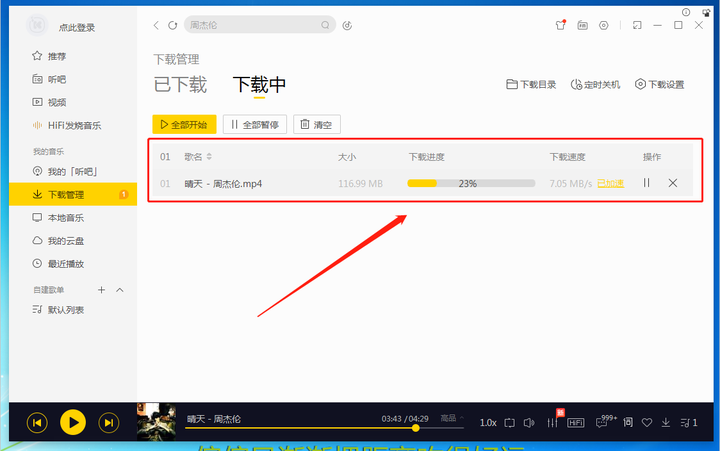Open 本地音乐 local music

coord(58,217)
